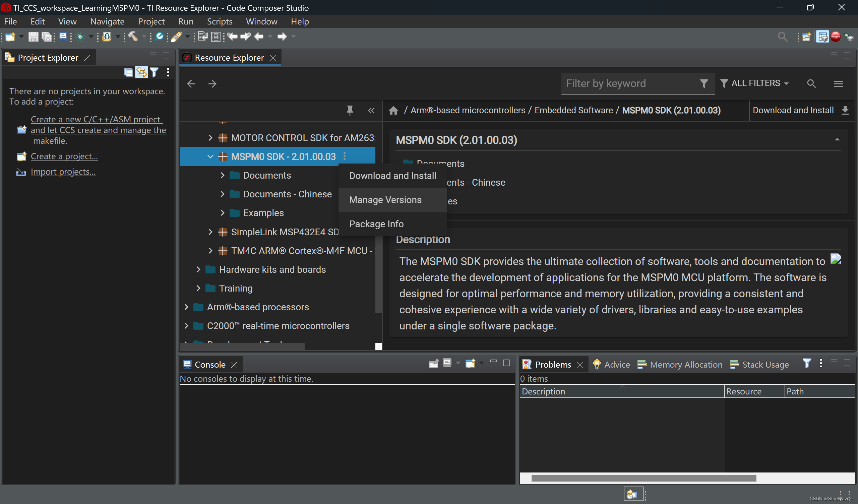858x504 pixels.
Task: Collapse the MSPM0 SDK tree node
Action: click(x=210, y=156)
